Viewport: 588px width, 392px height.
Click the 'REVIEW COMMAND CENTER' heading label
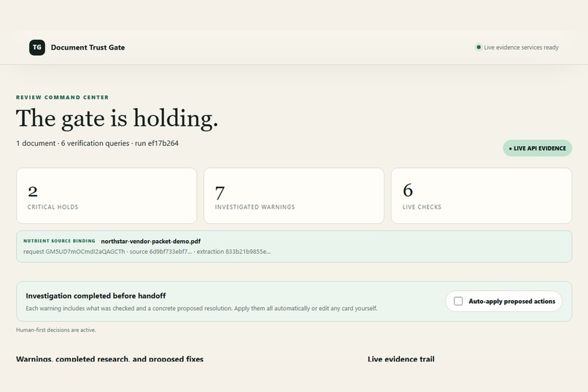coord(62,97)
